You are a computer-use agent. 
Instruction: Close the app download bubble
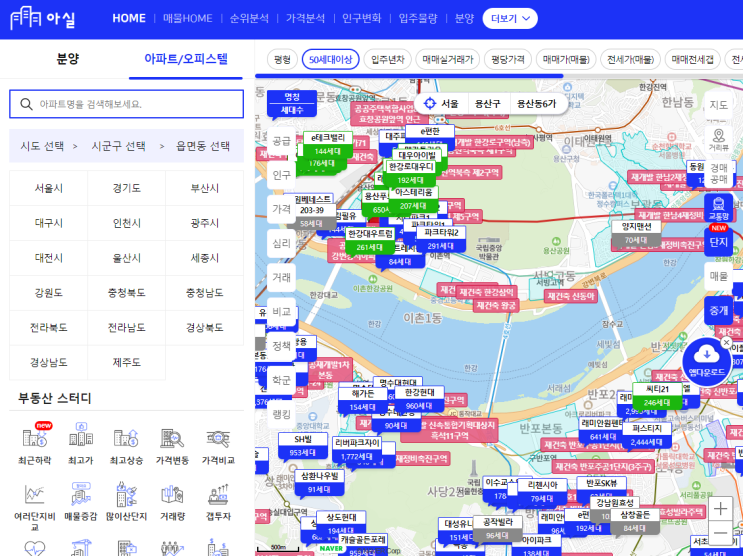pos(726,342)
